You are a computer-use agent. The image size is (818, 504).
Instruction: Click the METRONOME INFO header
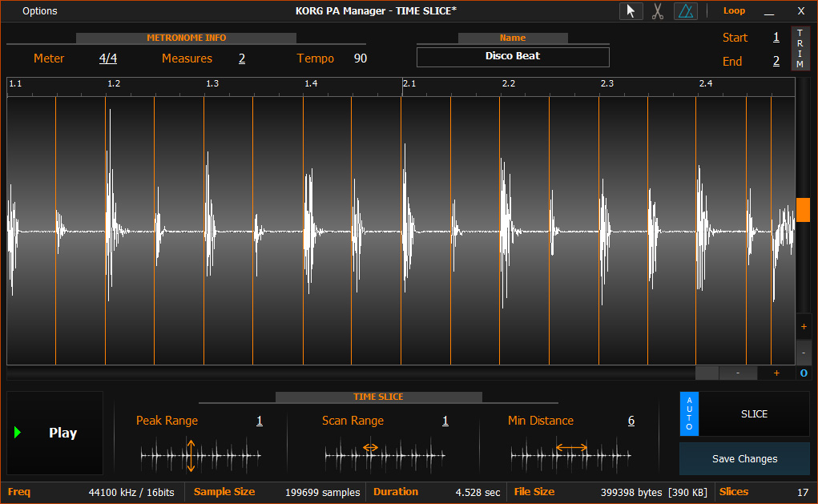186,38
